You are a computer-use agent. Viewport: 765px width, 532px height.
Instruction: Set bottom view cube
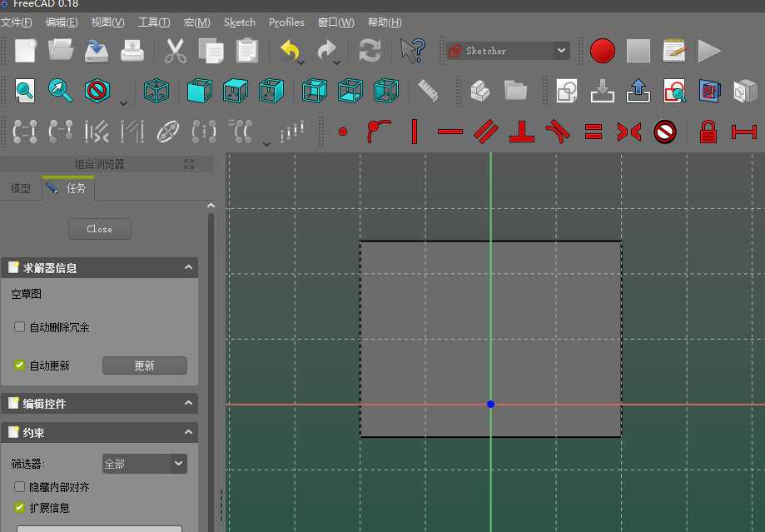350,91
